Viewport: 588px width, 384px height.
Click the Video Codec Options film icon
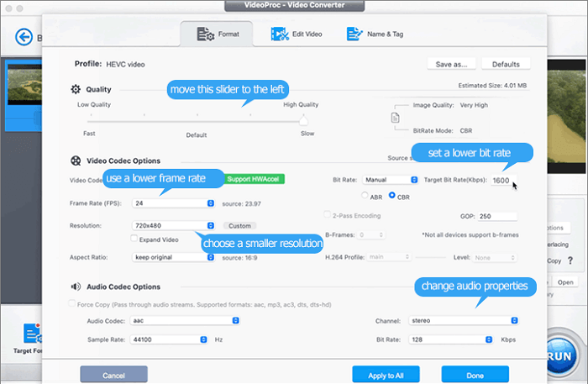point(76,160)
